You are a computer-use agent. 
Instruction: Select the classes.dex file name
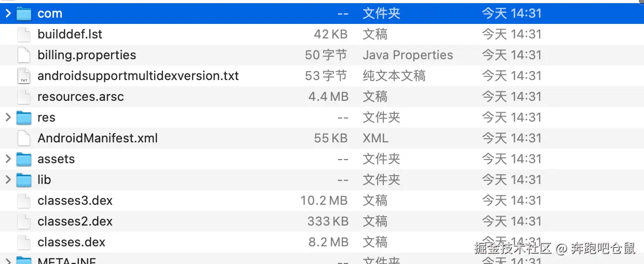click(x=71, y=242)
